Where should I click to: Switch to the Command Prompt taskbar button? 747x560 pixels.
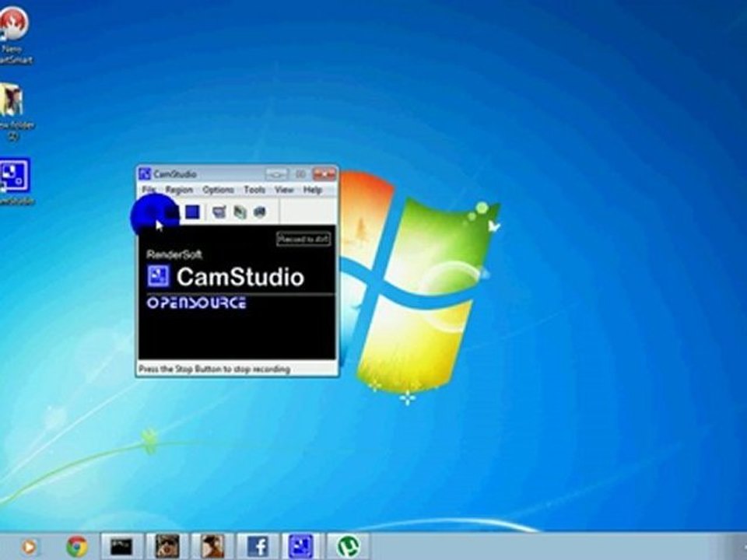pyautogui.click(x=121, y=546)
